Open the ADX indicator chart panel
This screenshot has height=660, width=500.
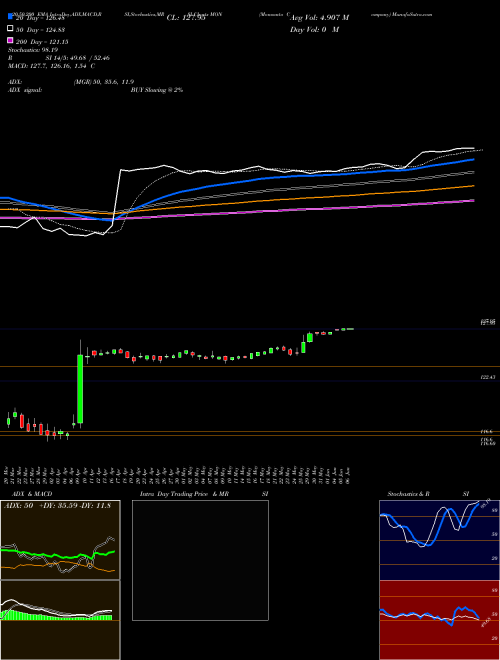point(60,540)
